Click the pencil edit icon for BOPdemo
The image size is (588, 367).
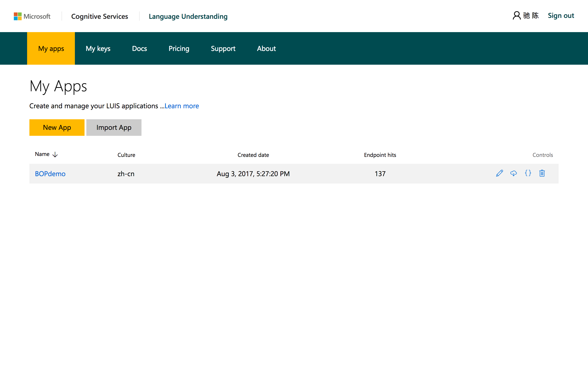[499, 173]
